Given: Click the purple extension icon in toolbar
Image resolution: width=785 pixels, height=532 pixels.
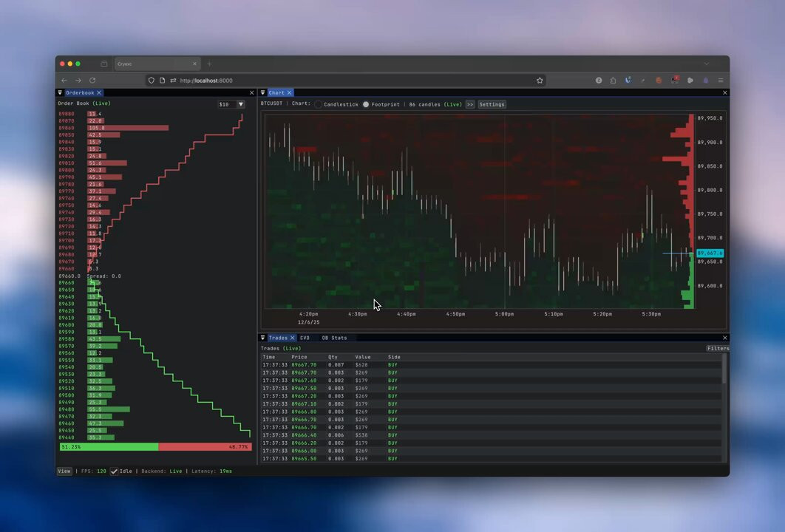Looking at the screenshot, I should [706, 80].
